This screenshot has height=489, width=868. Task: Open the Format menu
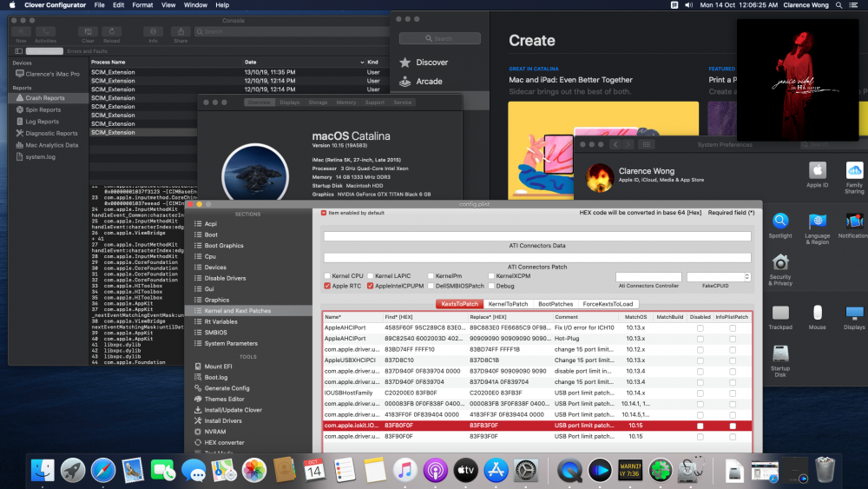click(x=142, y=5)
